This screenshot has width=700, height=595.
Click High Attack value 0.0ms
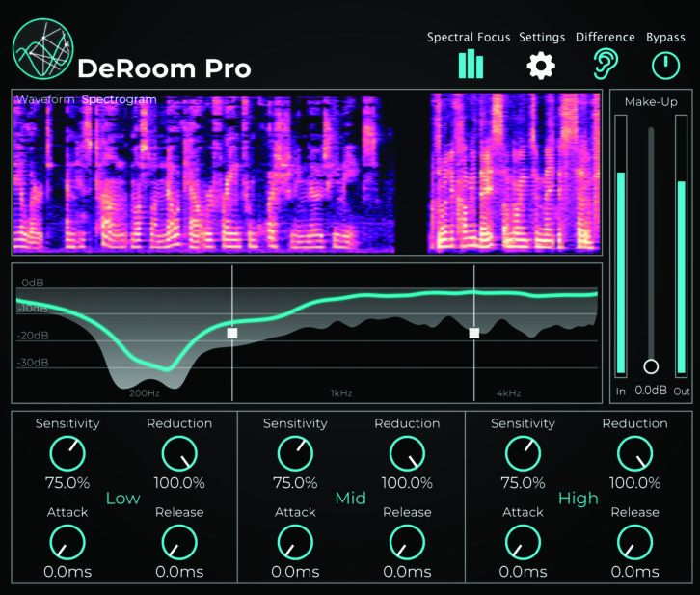point(523,572)
